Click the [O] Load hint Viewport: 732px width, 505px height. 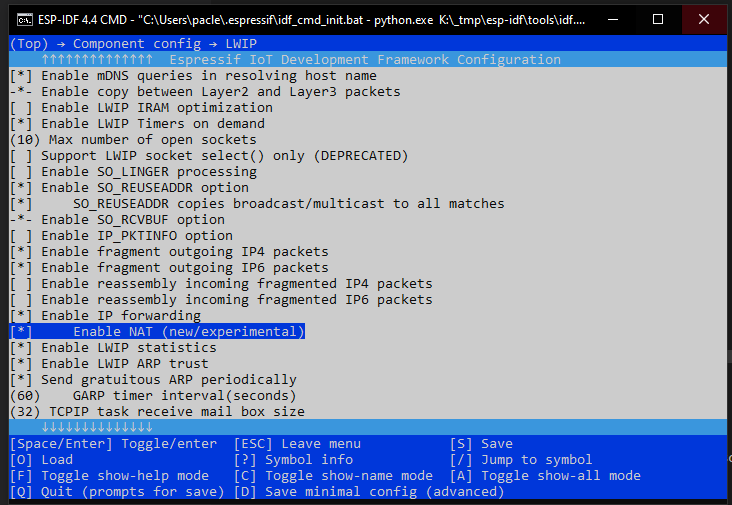(x=42, y=460)
